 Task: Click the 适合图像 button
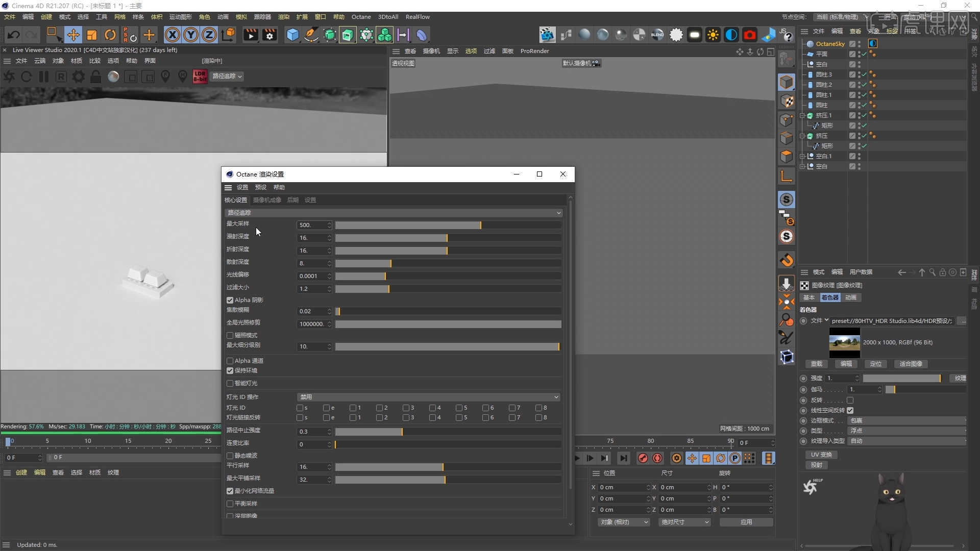pos(911,364)
